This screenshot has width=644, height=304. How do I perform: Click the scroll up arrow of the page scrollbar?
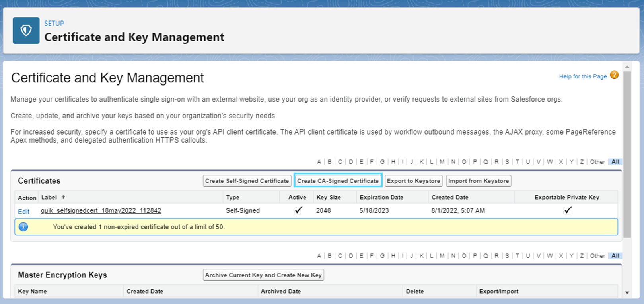click(x=627, y=67)
